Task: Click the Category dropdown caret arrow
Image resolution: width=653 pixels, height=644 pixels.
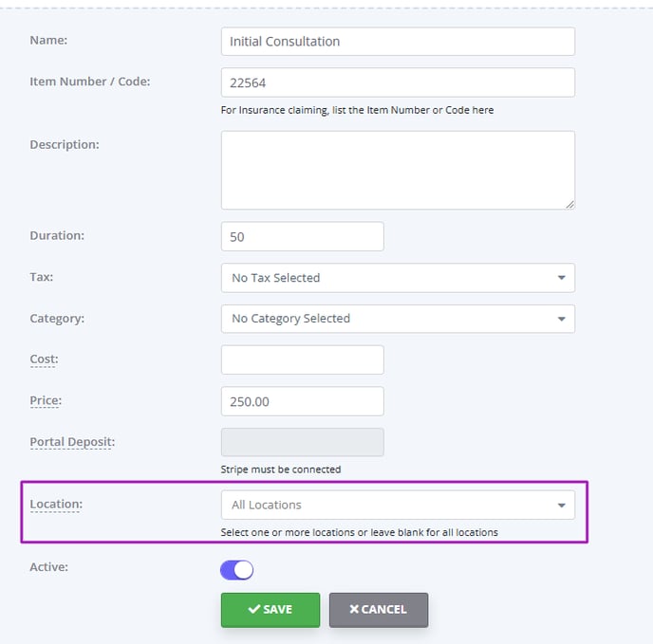Action: point(561,319)
